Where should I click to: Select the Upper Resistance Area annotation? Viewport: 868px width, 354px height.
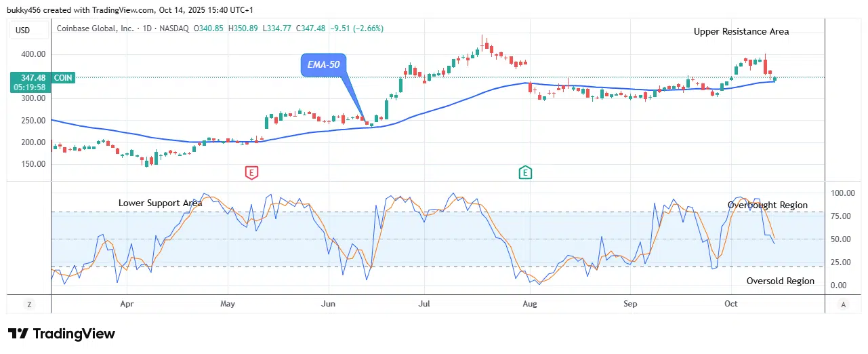[x=741, y=31]
